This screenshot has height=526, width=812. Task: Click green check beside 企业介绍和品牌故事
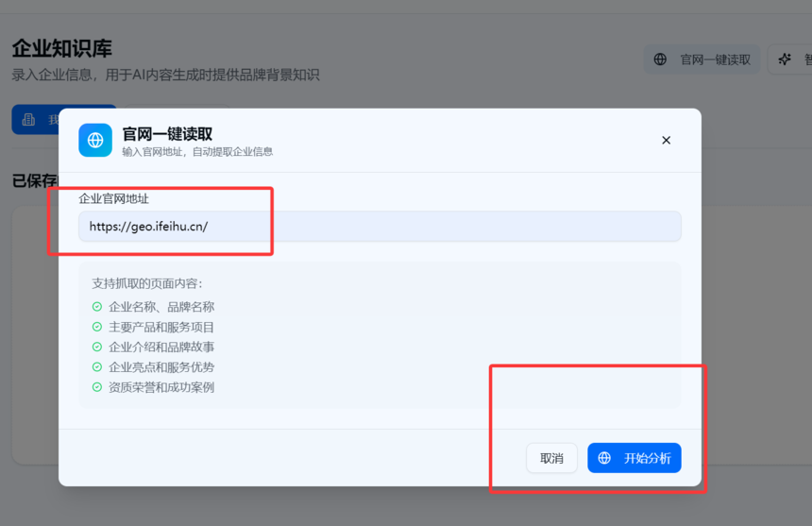click(x=97, y=347)
